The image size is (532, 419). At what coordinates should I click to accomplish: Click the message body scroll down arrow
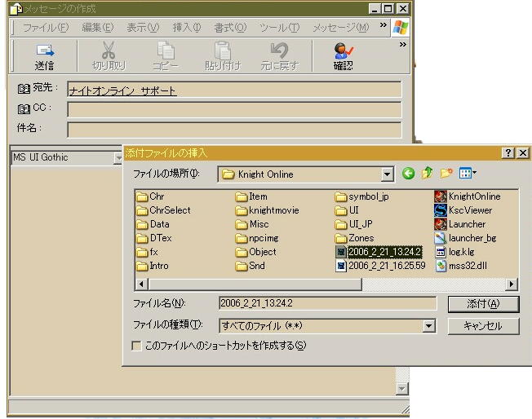[x=401, y=389]
